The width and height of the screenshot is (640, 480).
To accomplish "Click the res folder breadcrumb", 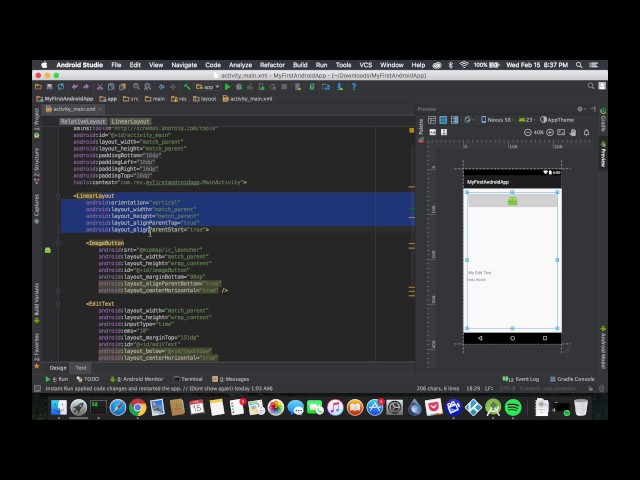I will [179, 99].
